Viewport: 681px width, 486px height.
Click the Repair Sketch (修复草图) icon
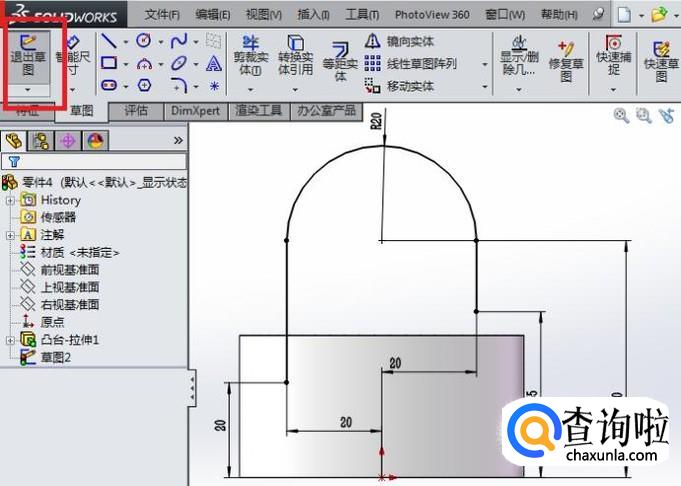pyautogui.click(x=566, y=60)
